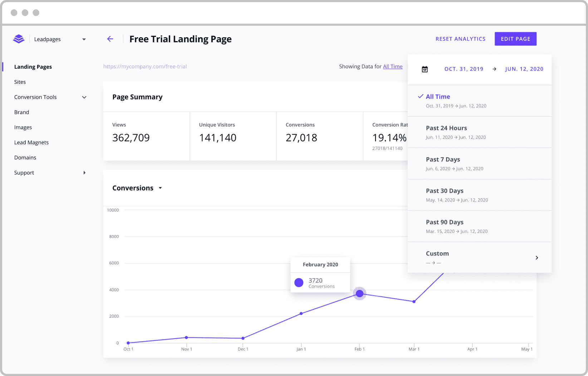Viewport: 588px width, 376px height.
Task: Open Sites in the sidebar
Action: click(x=20, y=82)
